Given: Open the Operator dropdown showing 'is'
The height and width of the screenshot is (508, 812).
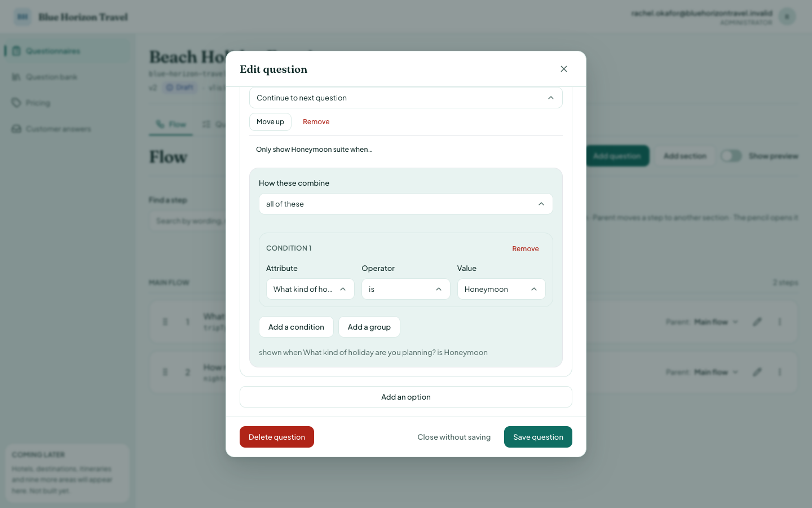Looking at the screenshot, I should [x=406, y=289].
